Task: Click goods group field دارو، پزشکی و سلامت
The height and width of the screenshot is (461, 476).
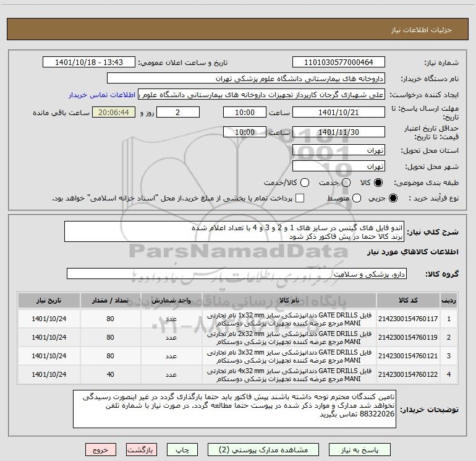Action: pyautogui.click(x=237, y=274)
